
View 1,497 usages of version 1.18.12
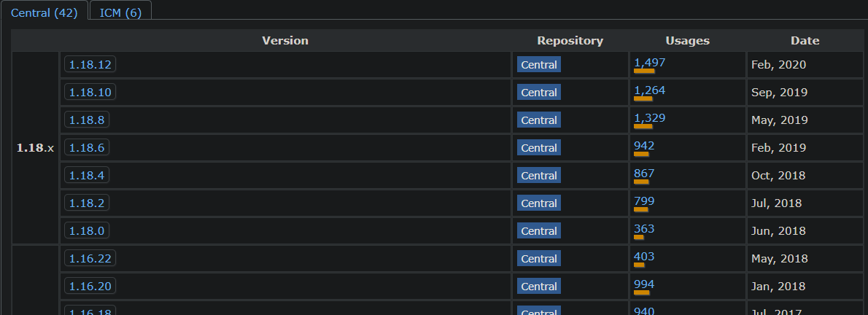coord(649,63)
